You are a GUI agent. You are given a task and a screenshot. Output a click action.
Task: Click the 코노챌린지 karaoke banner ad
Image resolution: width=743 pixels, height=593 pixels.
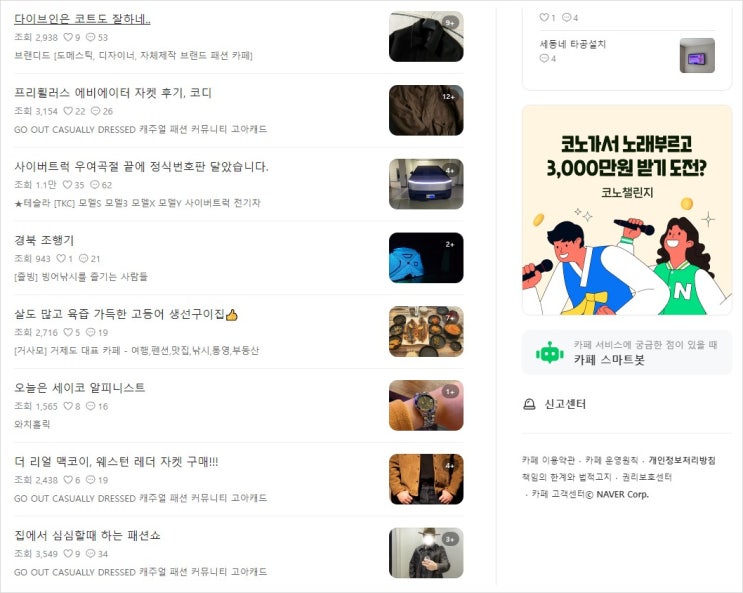pos(627,210)
